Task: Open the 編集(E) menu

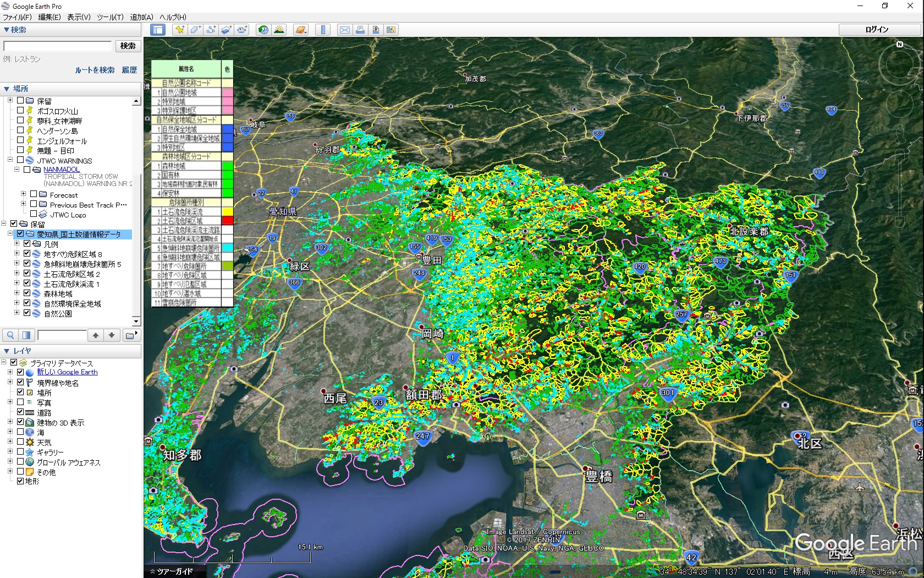Action: pyautogui.click(x=49, y=17)
